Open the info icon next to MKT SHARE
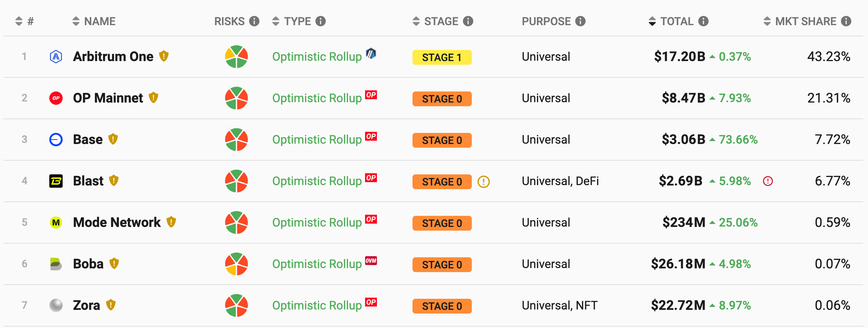Screen dimensions: 868x328 click(x=846, y=21)
